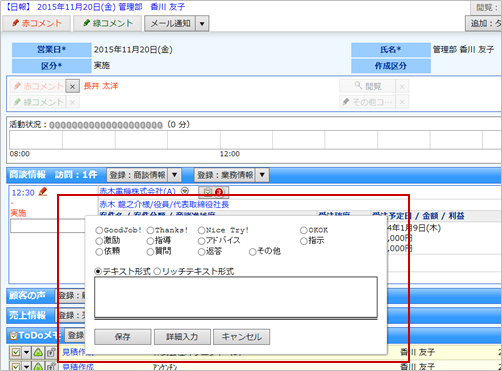Open the fully visible 見積作成 link in the bottom ToDo row
This screenshot has height=371, width=502.
point(78,367)
